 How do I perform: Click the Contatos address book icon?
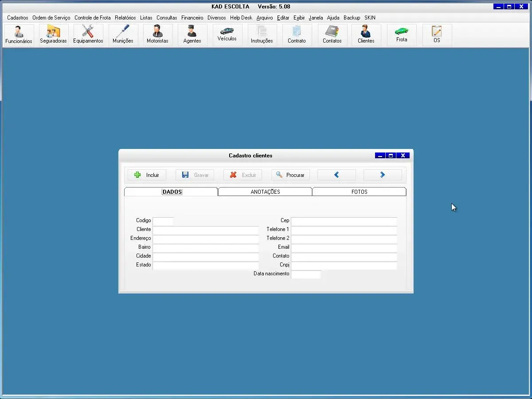332,35
